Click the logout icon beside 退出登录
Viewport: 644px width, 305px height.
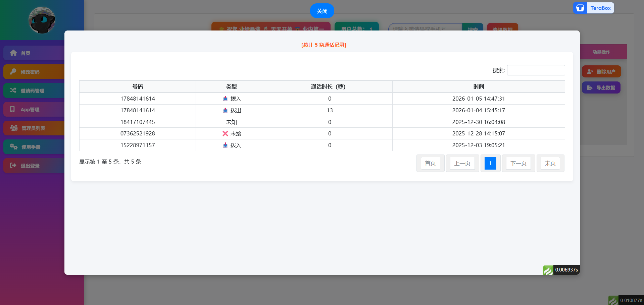[x=13, y=165]
